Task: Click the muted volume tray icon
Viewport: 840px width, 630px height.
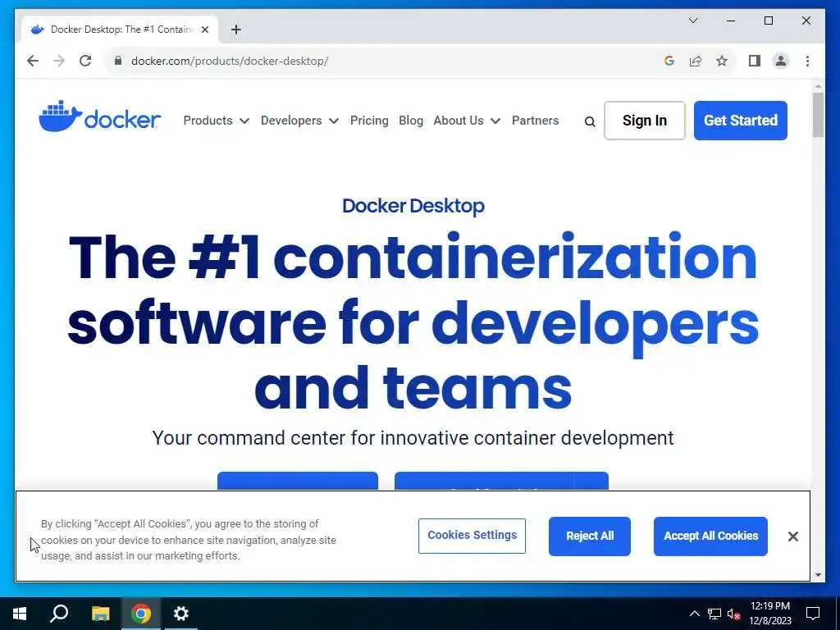Action: coord(733,614)
